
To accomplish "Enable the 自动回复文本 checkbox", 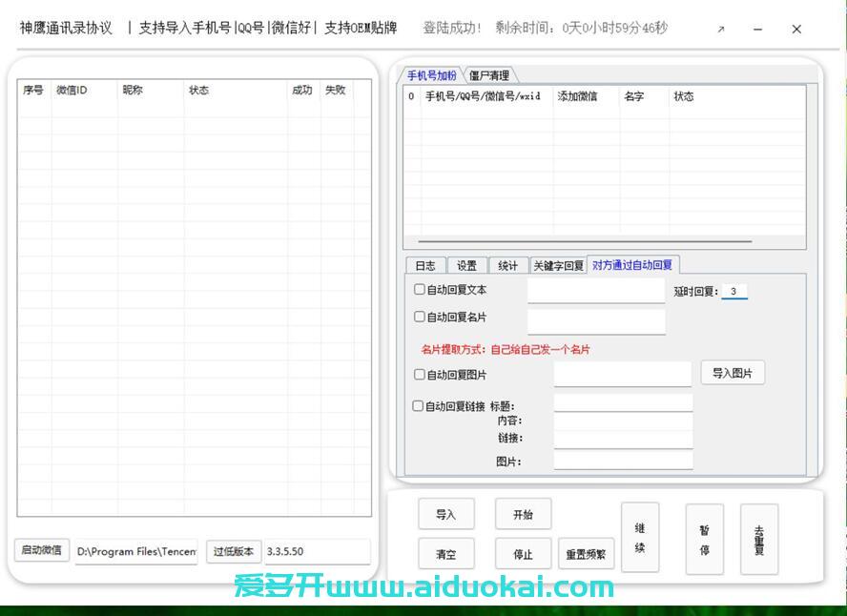I will coord(419,289).
